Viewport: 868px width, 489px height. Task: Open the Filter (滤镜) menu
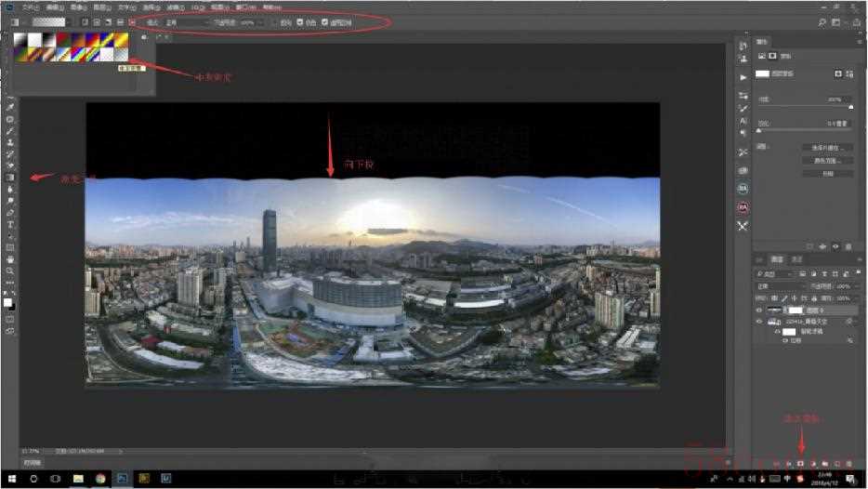point(176,7)
